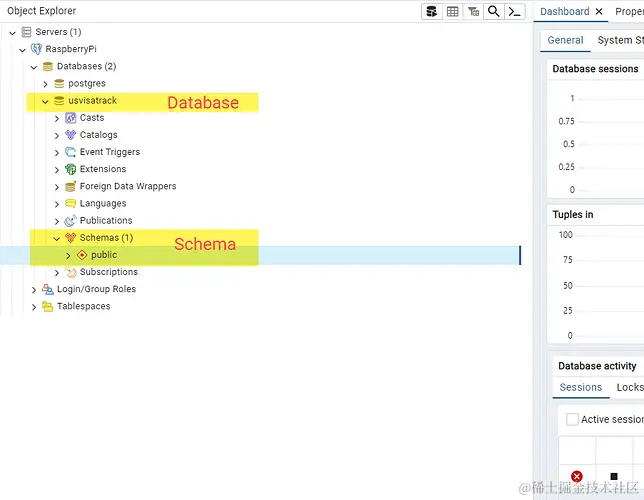Click the Login/Group Roles icon
Screen dimensions: 644x500
[x=48, y=289]
